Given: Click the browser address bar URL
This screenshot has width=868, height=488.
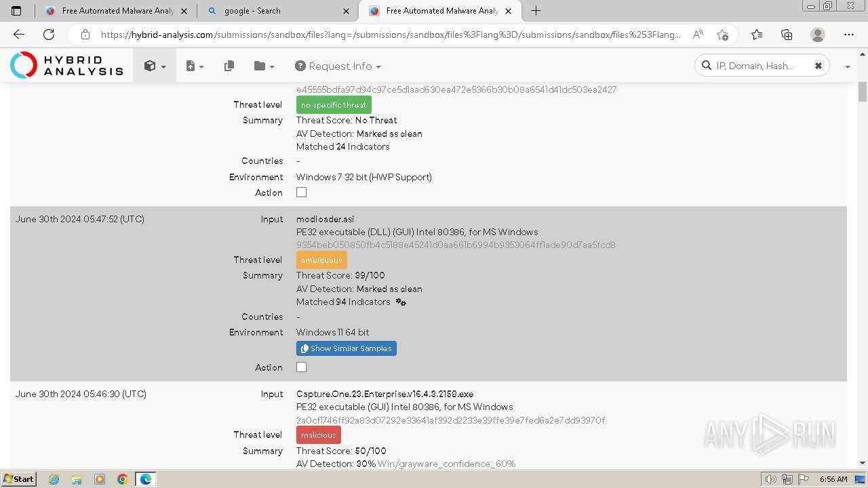Looking at the screenshot, I should (x=391, y=35).
